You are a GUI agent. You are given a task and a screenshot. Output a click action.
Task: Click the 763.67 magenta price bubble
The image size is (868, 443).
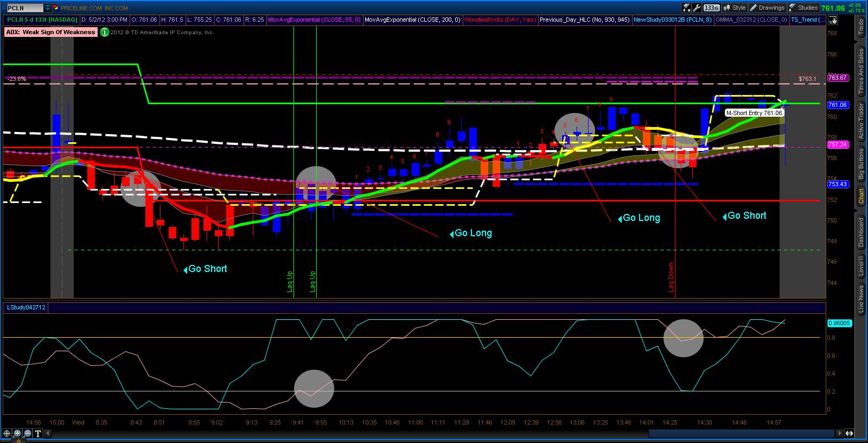(x=838, y=78)
